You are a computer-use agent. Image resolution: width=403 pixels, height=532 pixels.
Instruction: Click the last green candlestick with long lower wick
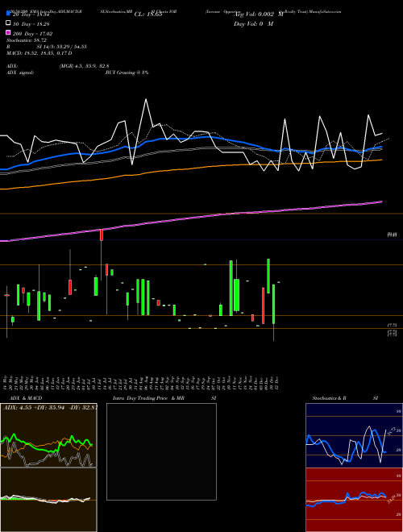tap(273, 304)
